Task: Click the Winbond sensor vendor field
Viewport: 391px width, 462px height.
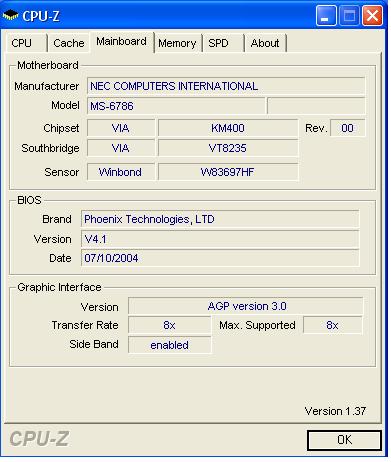Action: (x=121, y=172)
